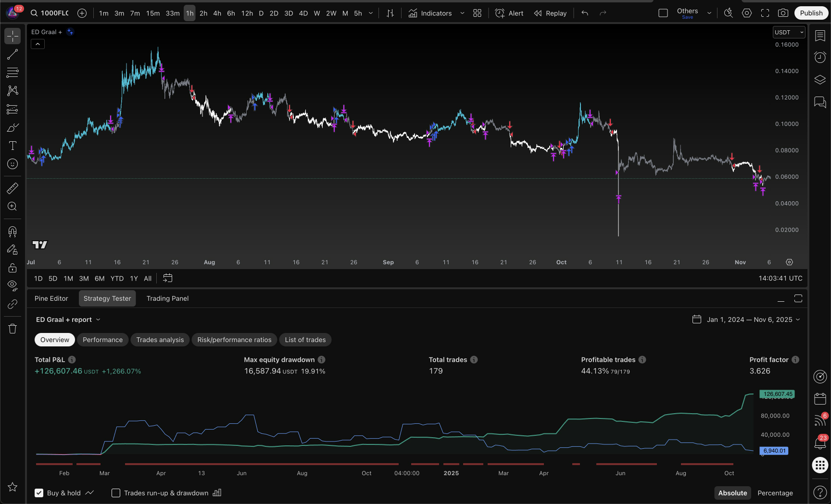Publish the chart idea

coord(811,13)
